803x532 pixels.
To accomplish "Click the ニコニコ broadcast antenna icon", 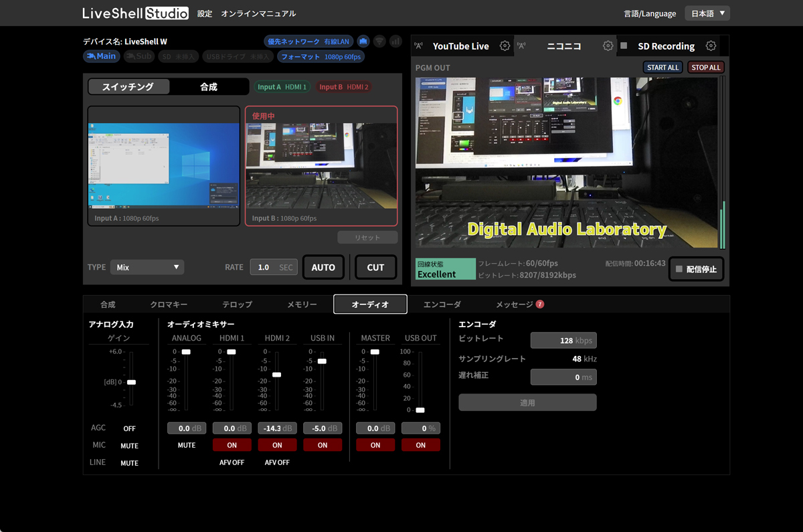I will [x=521, y=46].
